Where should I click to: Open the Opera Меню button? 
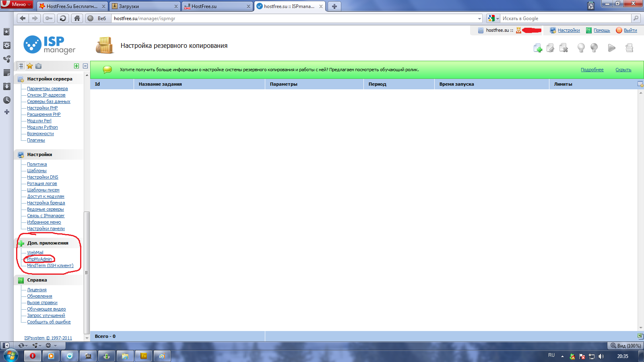(x=17, y=4)
